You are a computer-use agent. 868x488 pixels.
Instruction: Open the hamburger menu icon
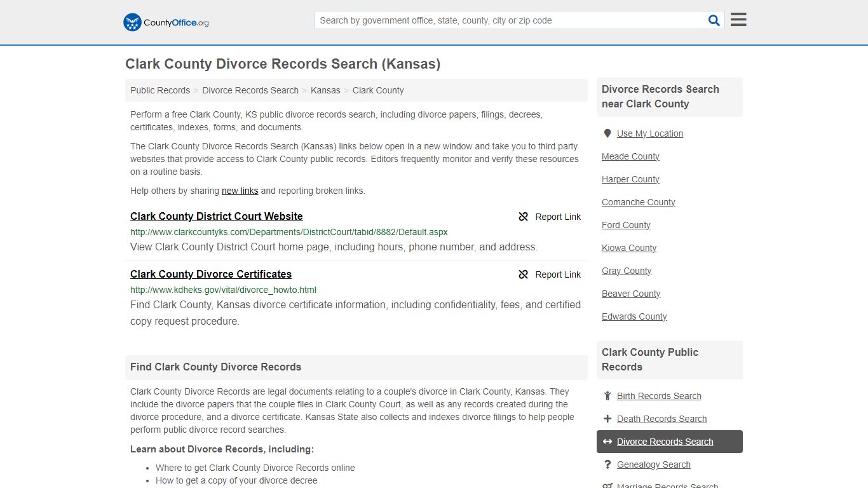738,20
